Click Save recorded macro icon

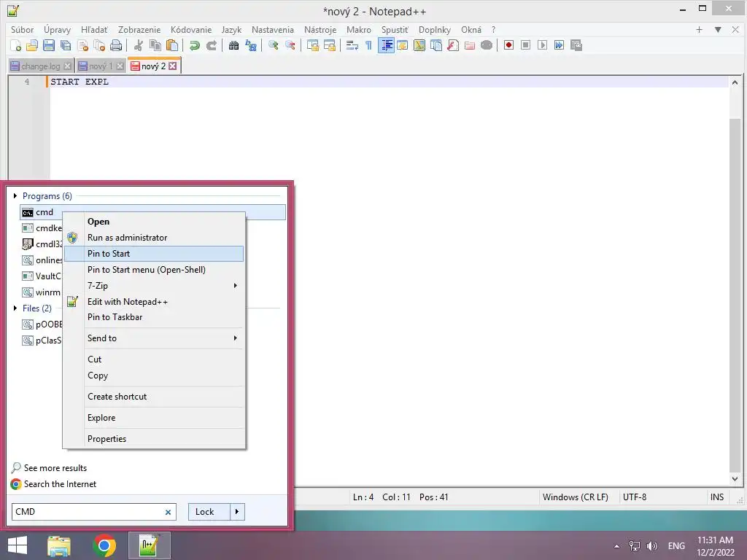[576, 45]
